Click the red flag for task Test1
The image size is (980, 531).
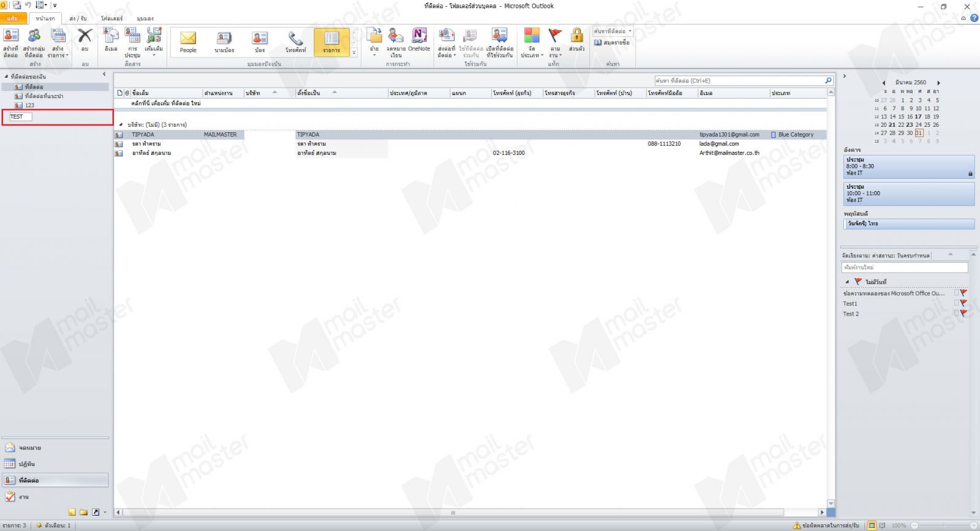(963, 303)
